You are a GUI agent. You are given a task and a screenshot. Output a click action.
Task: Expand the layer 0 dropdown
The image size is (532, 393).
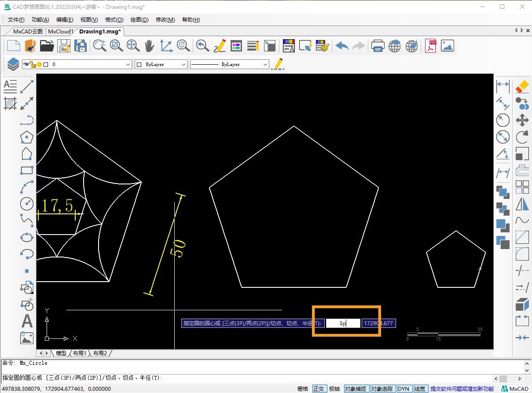pyautogui.click(x=128, y=64)
